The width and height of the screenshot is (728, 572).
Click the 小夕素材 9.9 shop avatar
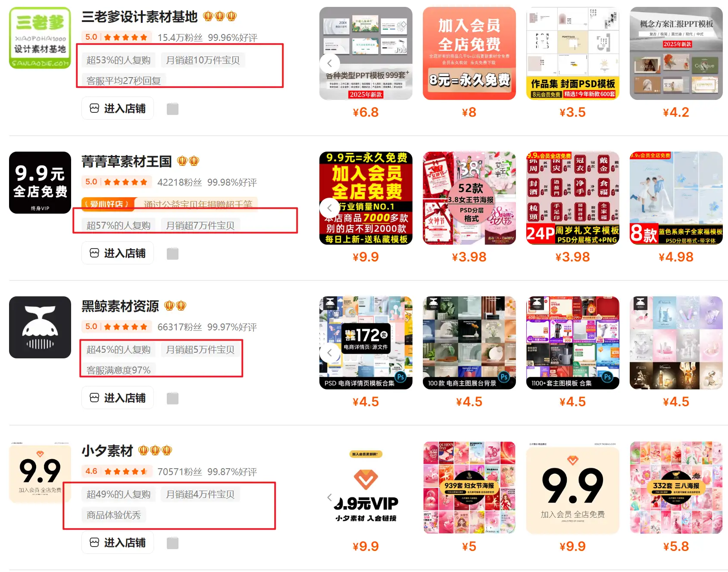pyautogui.click(x=40, y=472)
